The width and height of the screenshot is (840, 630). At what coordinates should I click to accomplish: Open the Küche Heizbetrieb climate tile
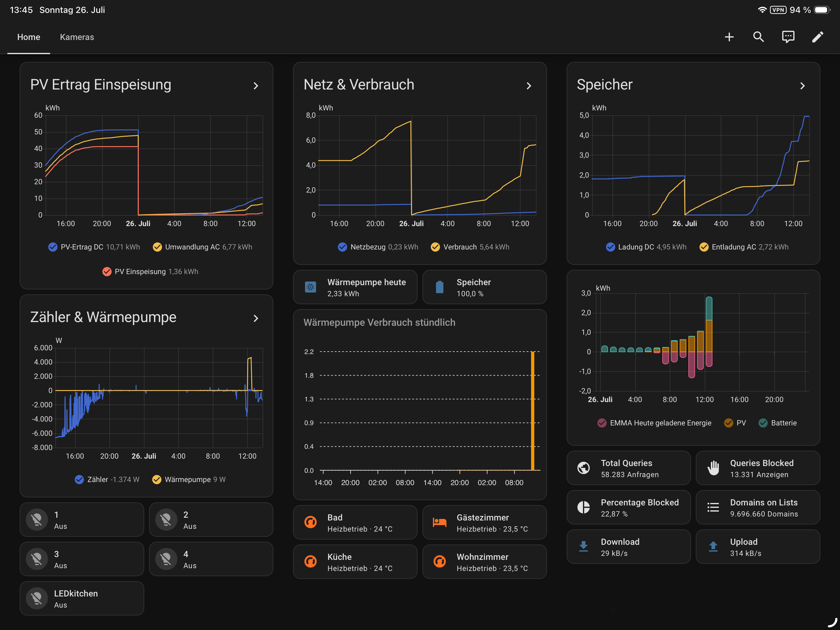tap(355, 562)
